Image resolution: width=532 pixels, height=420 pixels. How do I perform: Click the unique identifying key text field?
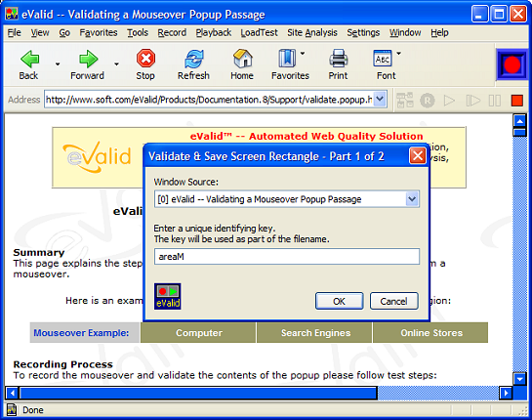click(287, 256)
